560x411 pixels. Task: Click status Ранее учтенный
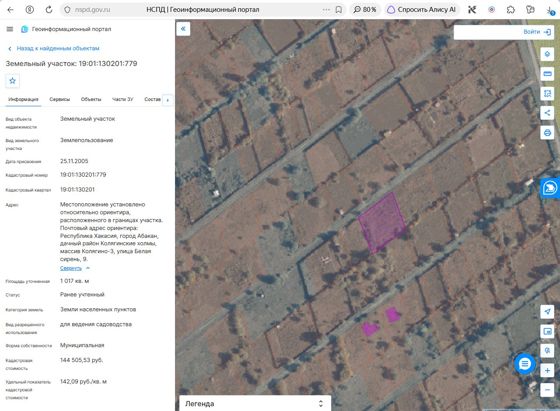coord(82,295)
